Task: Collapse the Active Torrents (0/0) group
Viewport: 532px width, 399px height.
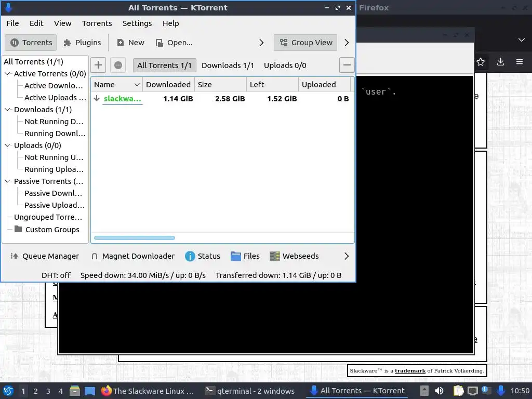Action: click(x=7, y=74)
